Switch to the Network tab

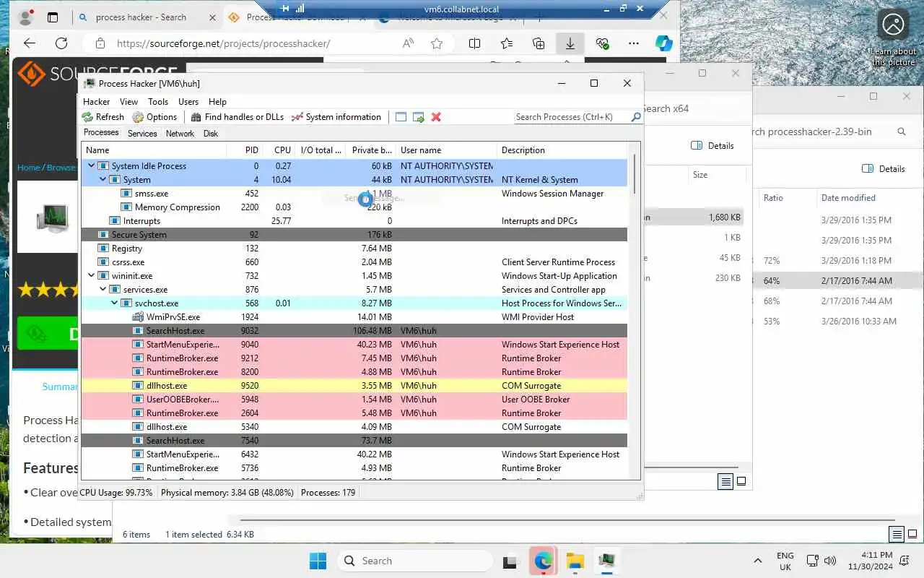point(180,134)
